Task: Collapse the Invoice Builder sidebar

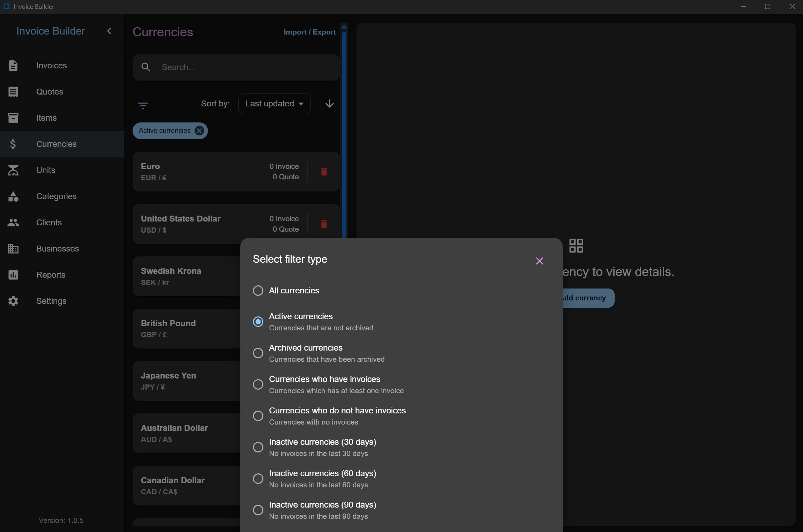Action: pyautogui.click(x=109, y=31)
